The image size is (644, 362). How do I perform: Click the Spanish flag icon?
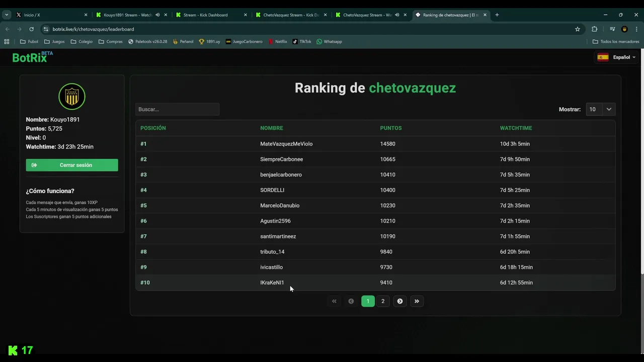(603, 57)
